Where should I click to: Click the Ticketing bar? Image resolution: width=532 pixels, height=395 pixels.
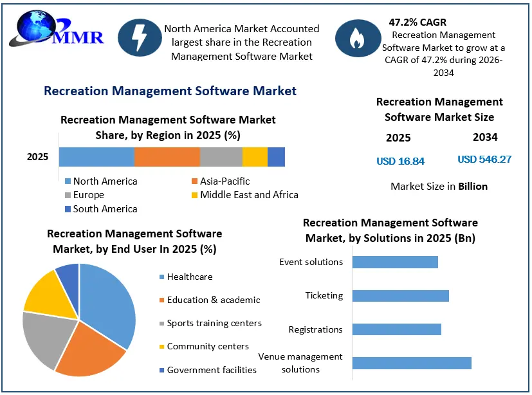[x=401, y=296]
